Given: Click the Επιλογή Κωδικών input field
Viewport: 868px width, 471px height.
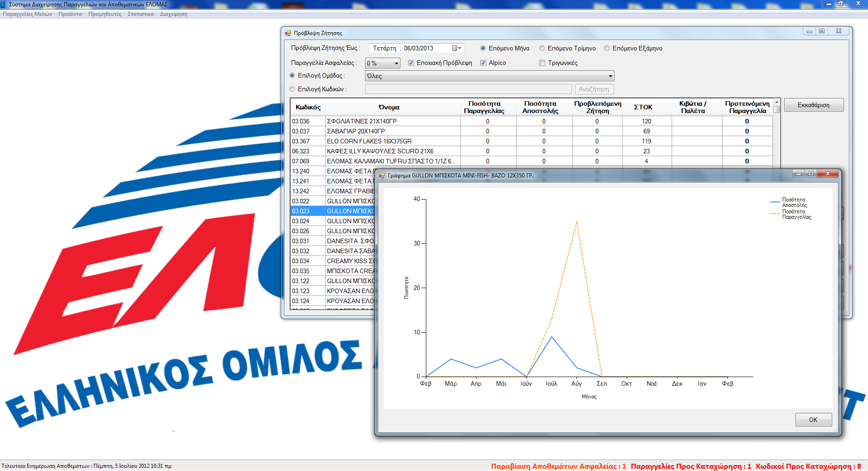Looking at the screenshot, I should (468, 89).
